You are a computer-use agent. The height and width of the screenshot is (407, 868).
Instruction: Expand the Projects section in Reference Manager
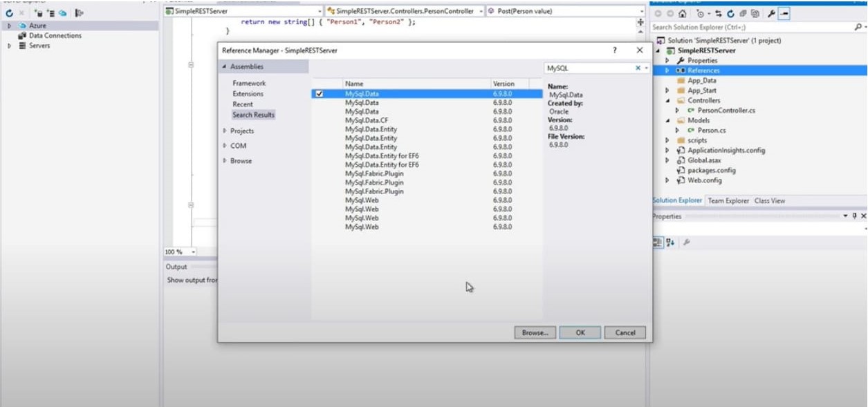tap(225, 131)
